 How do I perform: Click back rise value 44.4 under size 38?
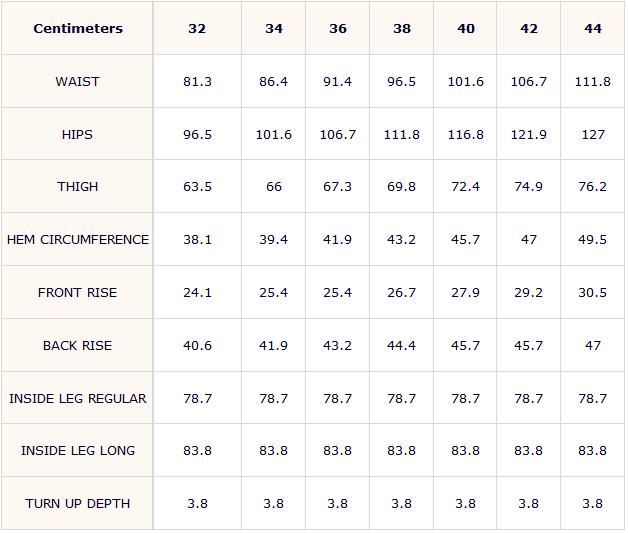tap(401, 346)
